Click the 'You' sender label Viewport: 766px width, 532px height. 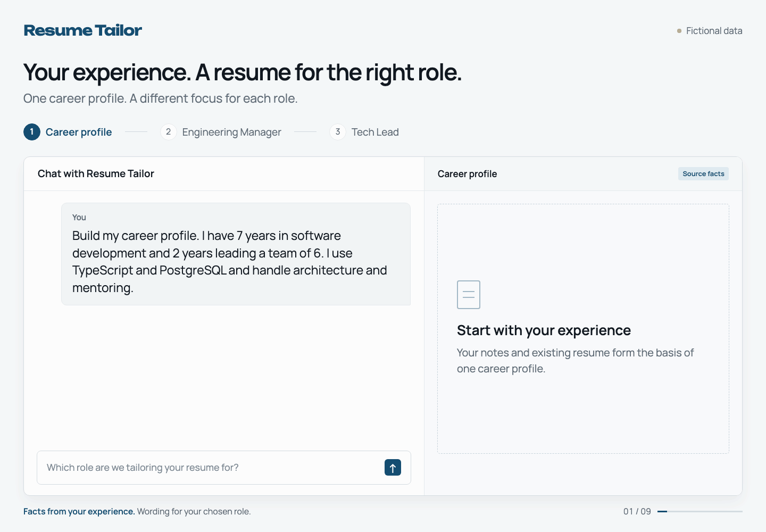click(x=79, y=217)
